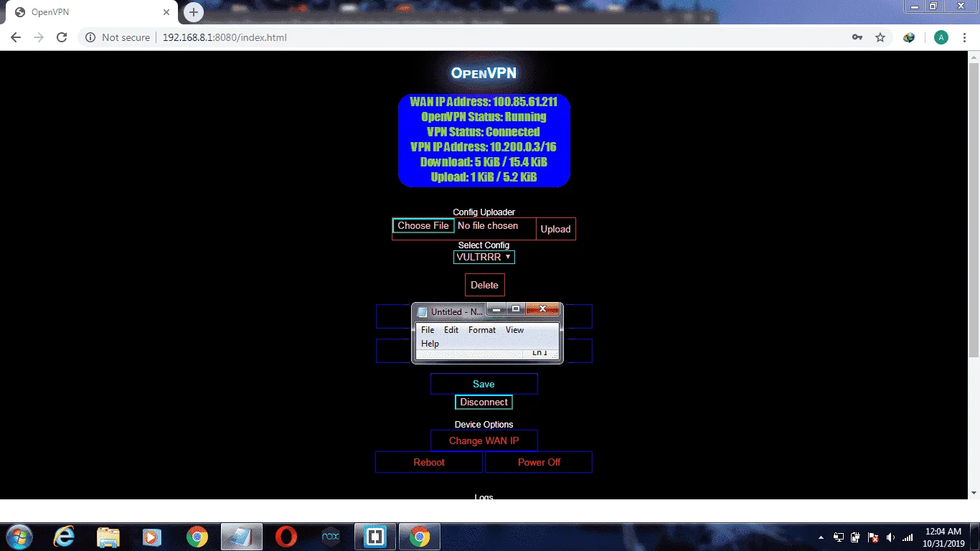Click the Action Center flag icon

(873, 537)
